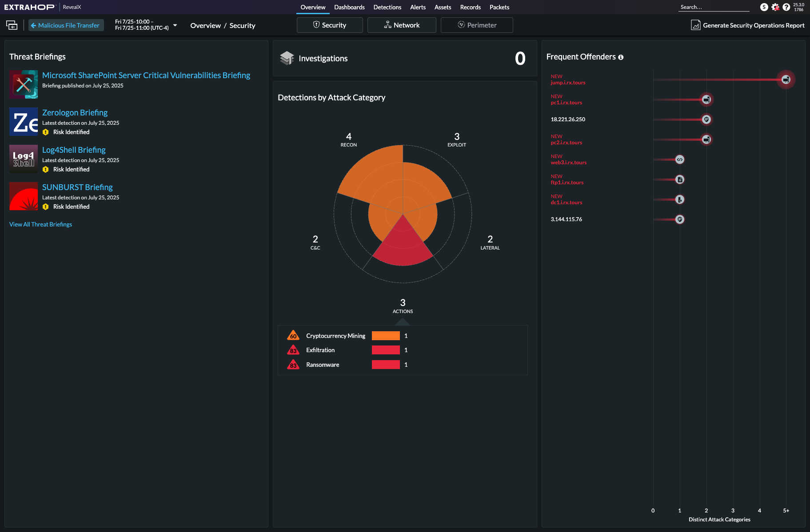810x532 pixels.
Task: Click the Frequent Offenders info icon
Action: (621, 57)
